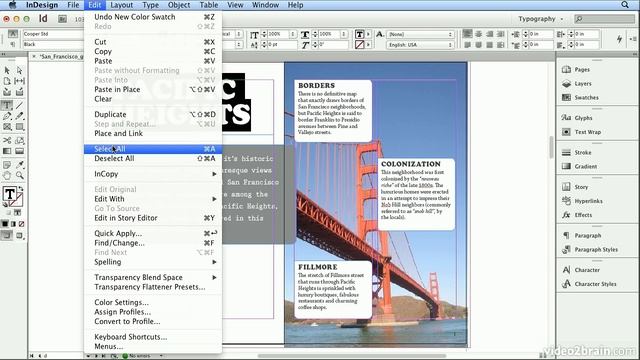The height and width of the screenshot is (360, 640).
Task: Select the Gradient Feather tool
Action: point(19,151)
